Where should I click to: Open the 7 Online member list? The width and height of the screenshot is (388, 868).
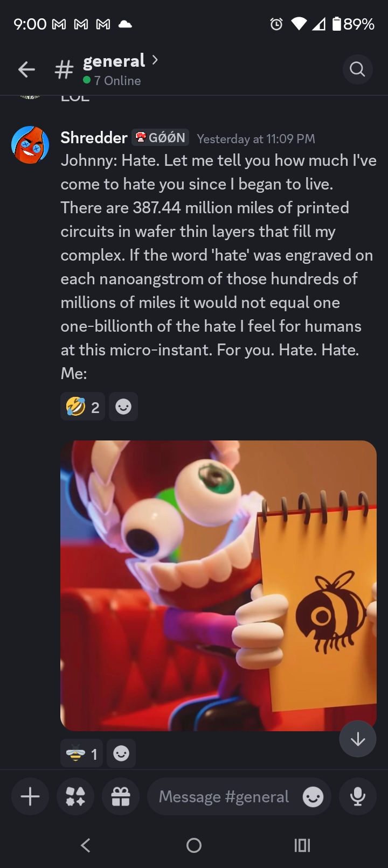[x=112, y=80]
